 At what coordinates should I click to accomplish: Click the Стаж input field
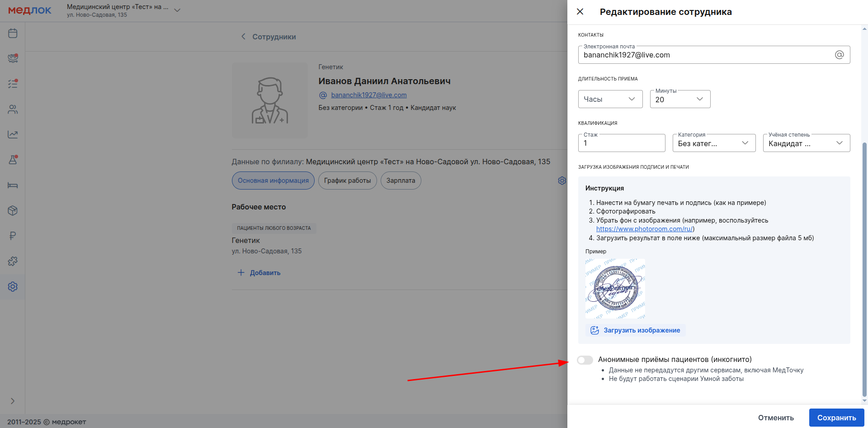tap(621, 143)
